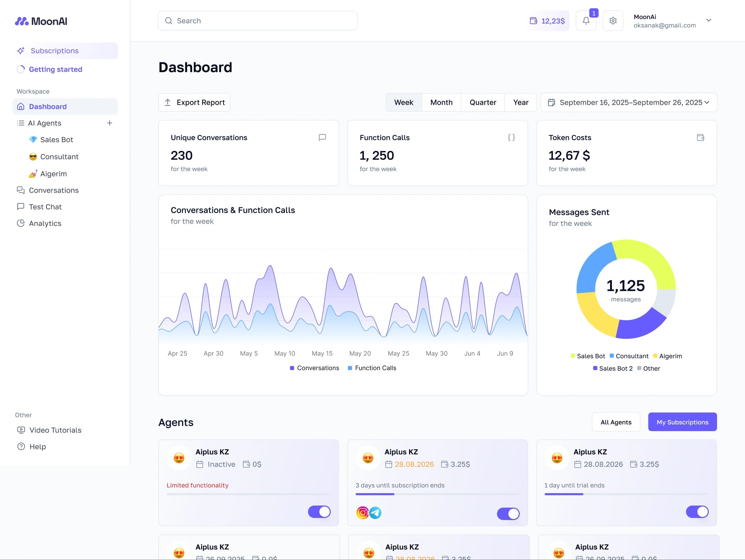
Task: Open the notifications bell
Action: tap(586, 21)
